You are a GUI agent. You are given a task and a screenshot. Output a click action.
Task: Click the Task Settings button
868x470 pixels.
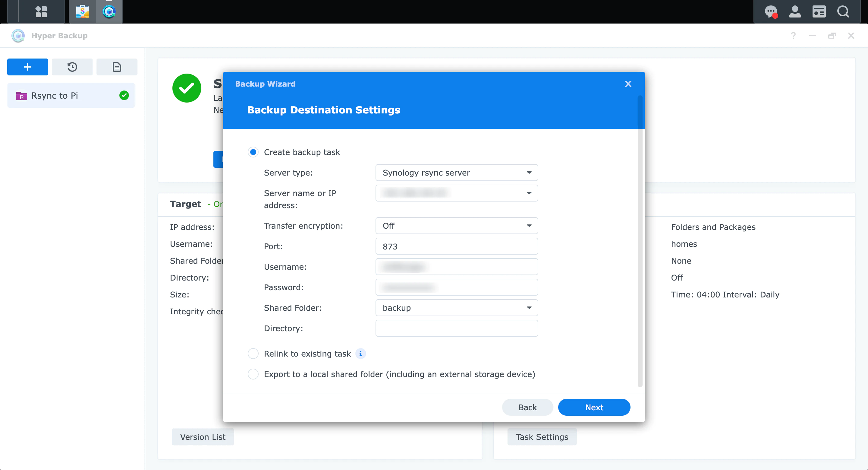coord(542,437)
